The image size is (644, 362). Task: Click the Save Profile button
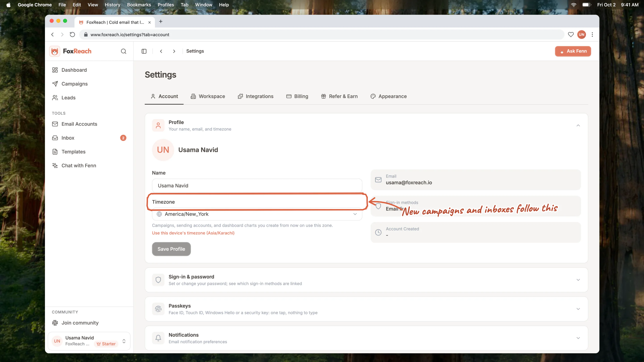[171, 249]
